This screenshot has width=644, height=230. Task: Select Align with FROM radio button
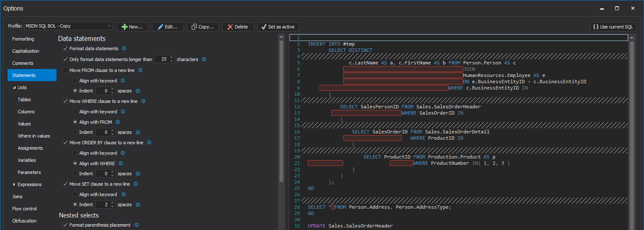(75, 122)
